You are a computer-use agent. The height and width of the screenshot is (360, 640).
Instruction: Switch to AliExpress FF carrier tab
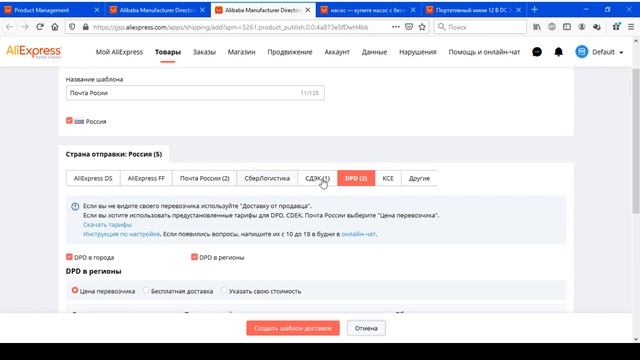click(x=146, y=178)
